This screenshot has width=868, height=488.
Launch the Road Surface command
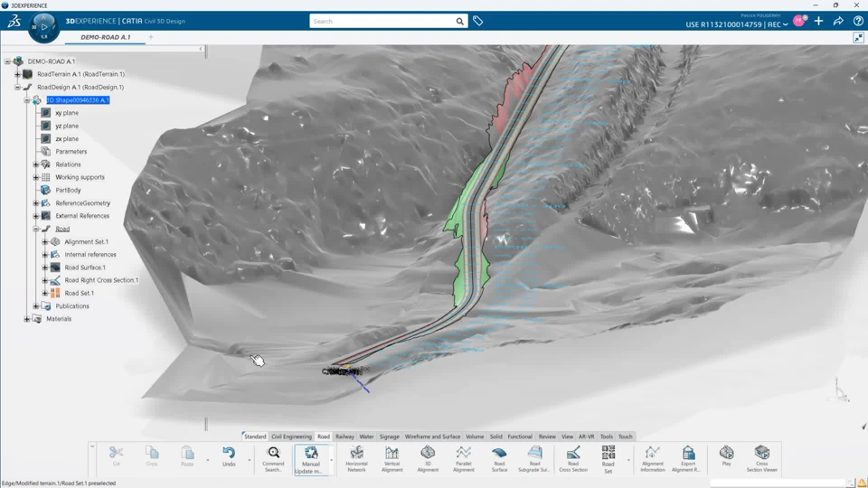[x=499, y=459]
